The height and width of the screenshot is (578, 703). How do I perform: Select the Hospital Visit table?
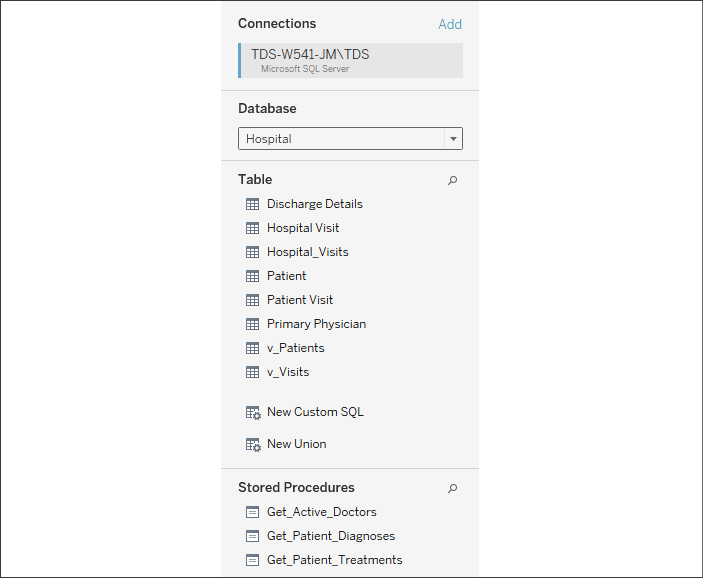click(x=303, y=228)
